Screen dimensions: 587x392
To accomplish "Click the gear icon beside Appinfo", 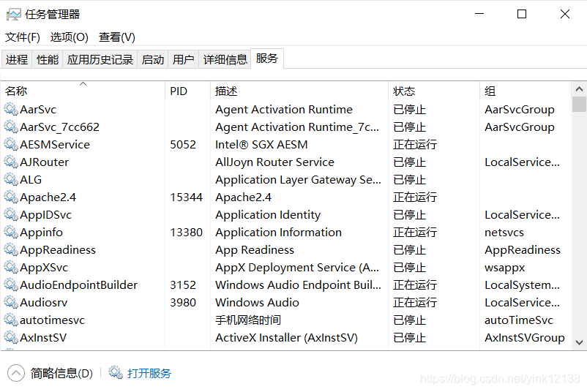I will [x=11, y=233].
